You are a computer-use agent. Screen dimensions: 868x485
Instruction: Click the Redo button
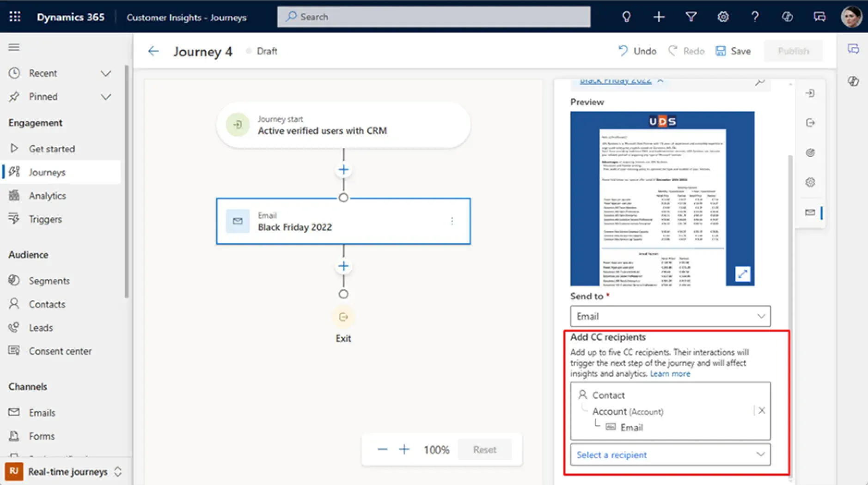[686, 51]
